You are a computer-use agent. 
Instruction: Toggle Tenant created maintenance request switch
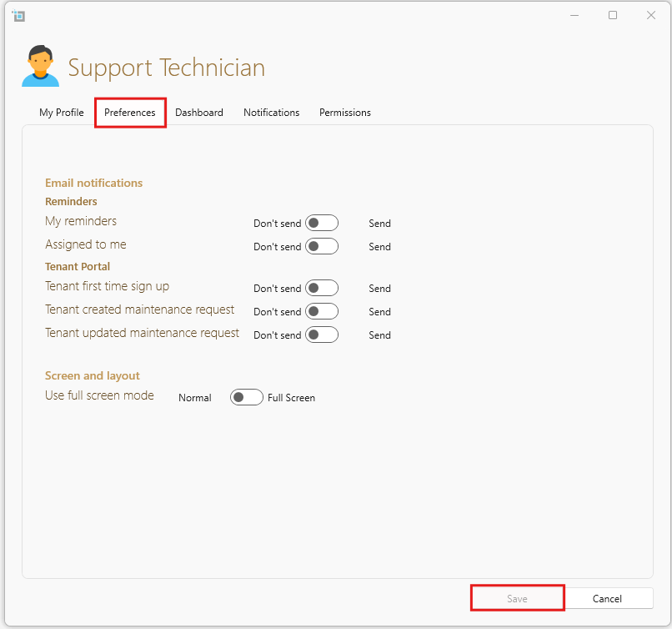pyautogui.click(x=322, y=311)
